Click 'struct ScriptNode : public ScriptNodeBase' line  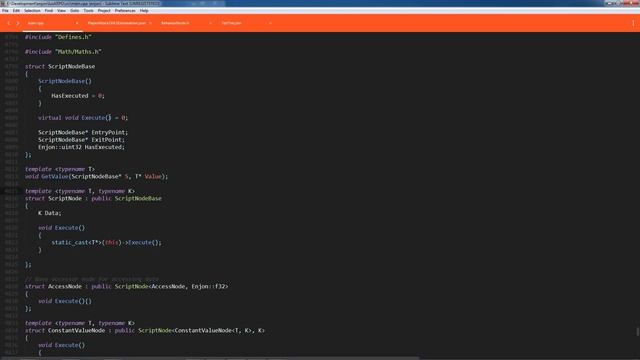tap(93, 198)
